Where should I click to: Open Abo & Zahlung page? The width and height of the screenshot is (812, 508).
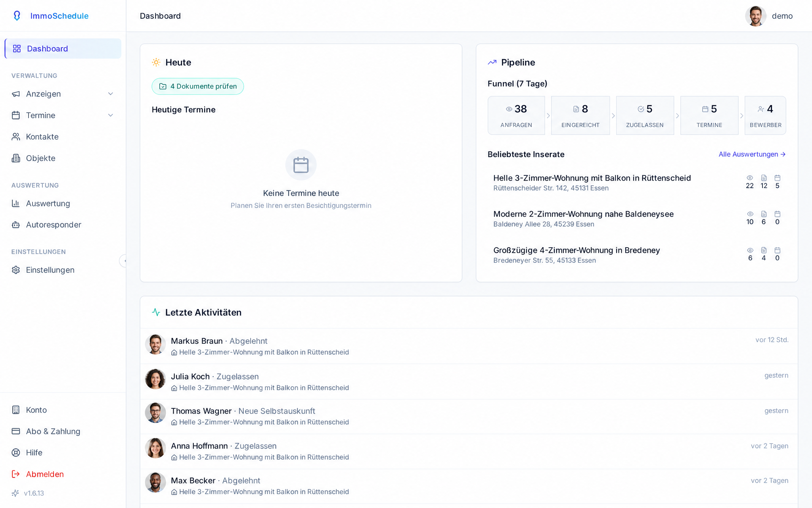[63, 431]
